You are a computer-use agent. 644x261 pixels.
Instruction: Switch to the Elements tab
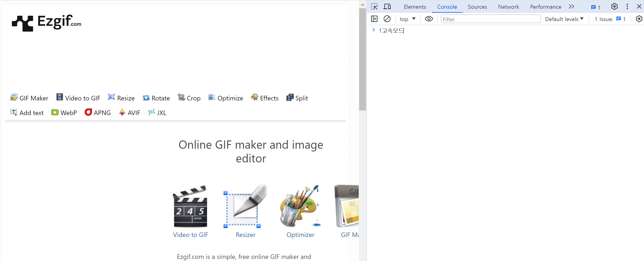click(x=415, y=7)
